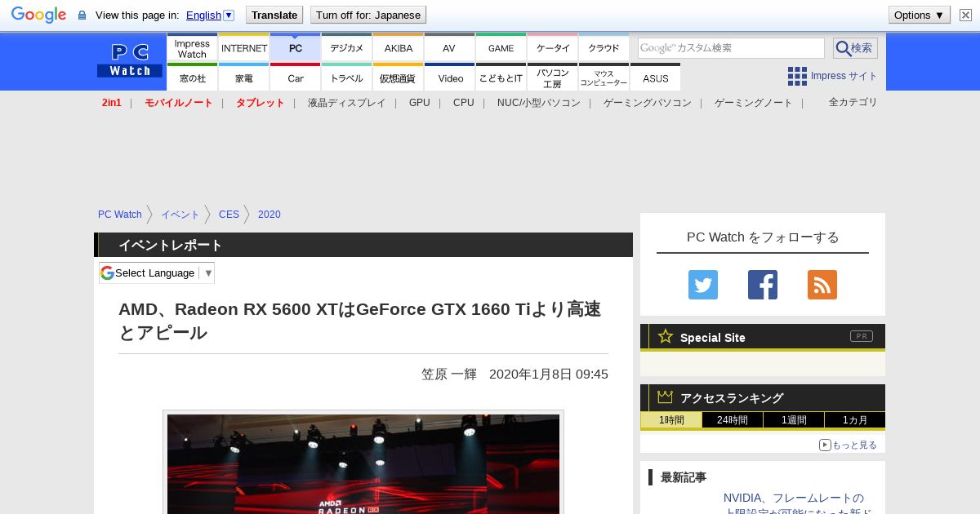Viewport: 980px width, 514px height.
Task: Open the AKIBA tab
Action: click(x=399, y=48)
